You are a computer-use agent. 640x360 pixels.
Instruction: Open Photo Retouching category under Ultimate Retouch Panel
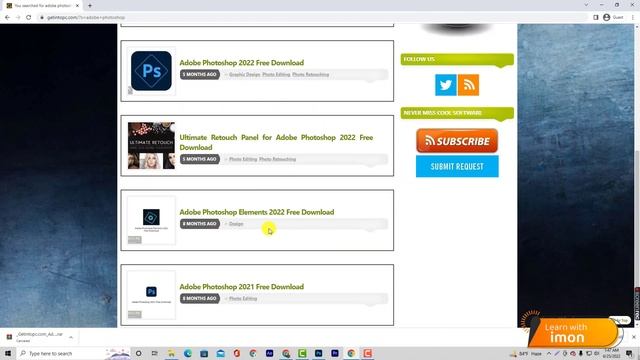coord(278,159)
